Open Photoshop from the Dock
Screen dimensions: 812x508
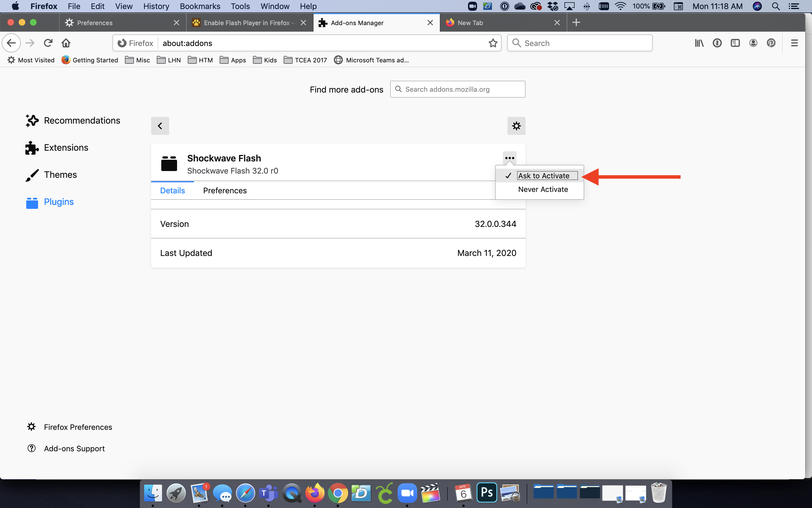(487, 492)
